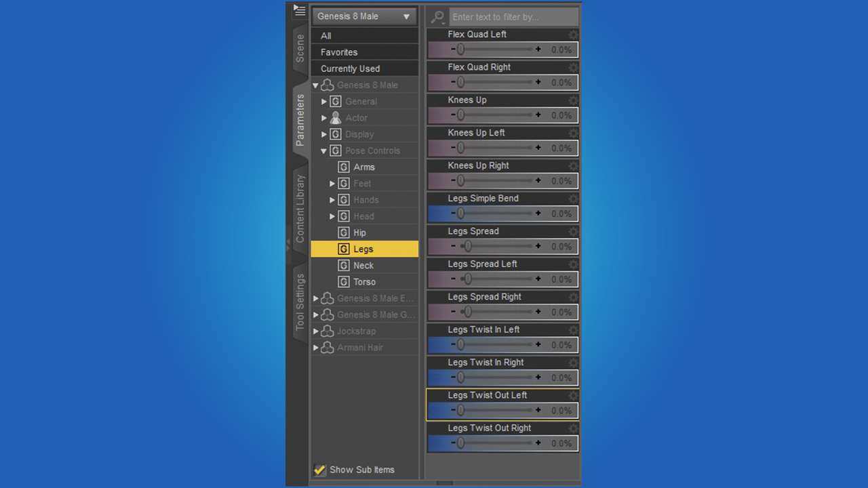The width and height of the screenshot is (868, 488).
Task: Click the 0.0% value of Flex Quad Right
Action: 561,83
